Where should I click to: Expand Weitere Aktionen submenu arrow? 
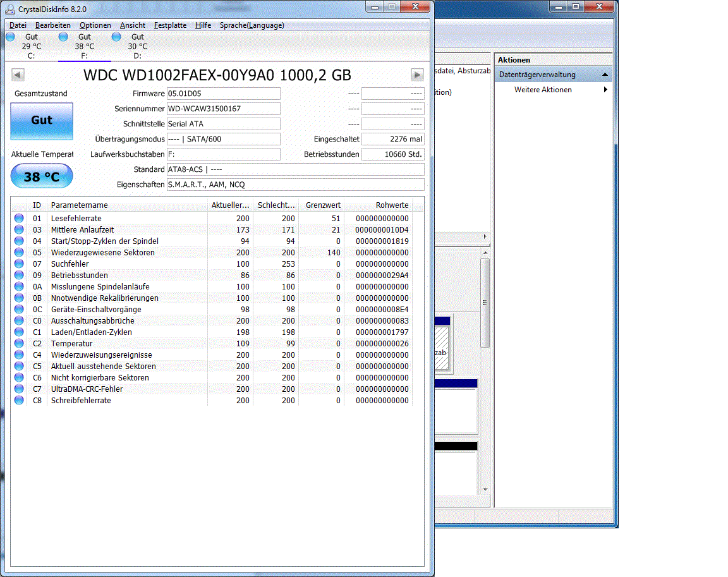point(605,90)
